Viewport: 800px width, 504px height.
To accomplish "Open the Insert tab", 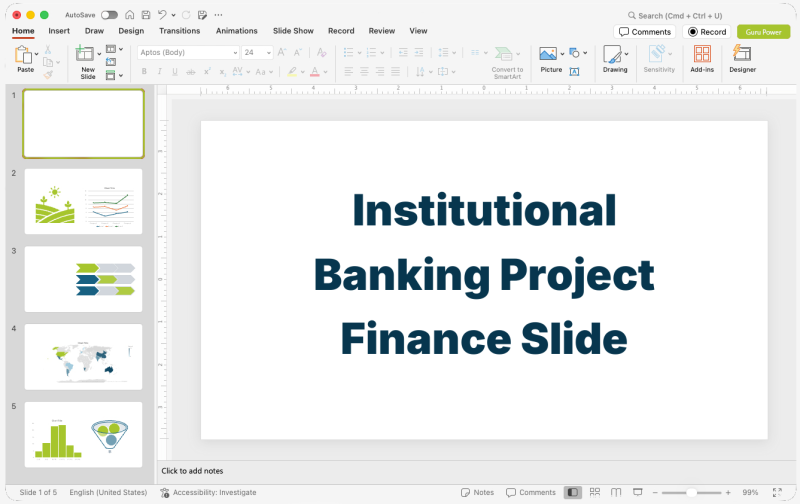I will pyautogui.click(x=59, y=31).
